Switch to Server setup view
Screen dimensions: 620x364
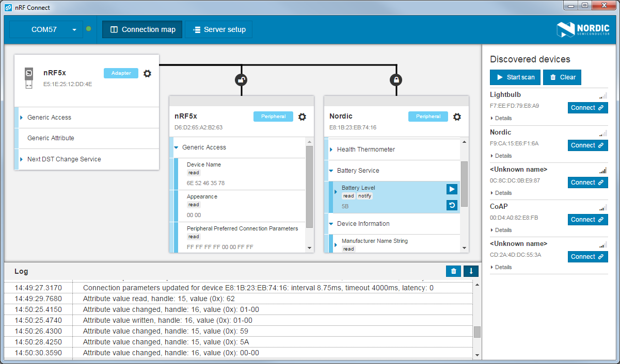219,29
